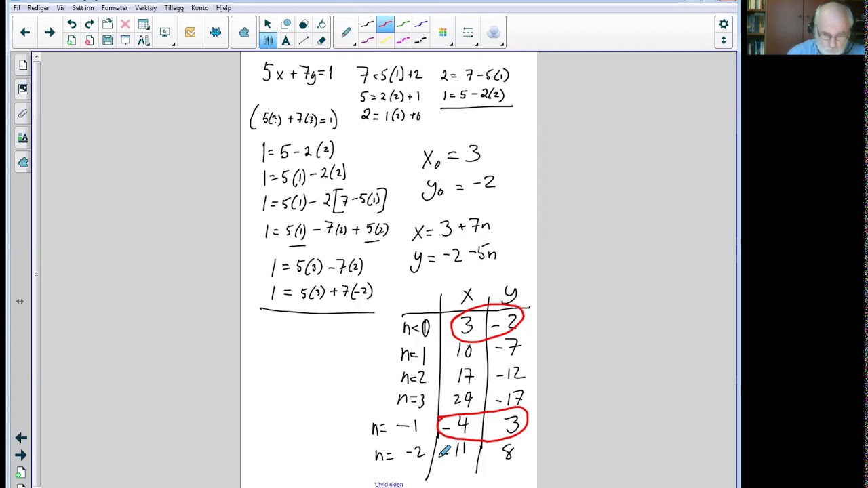Screen dimensions: 868x488
Task: Go to the next page with toolbar forward arrow
Action: pyautogui.click(x=50, y=33)
